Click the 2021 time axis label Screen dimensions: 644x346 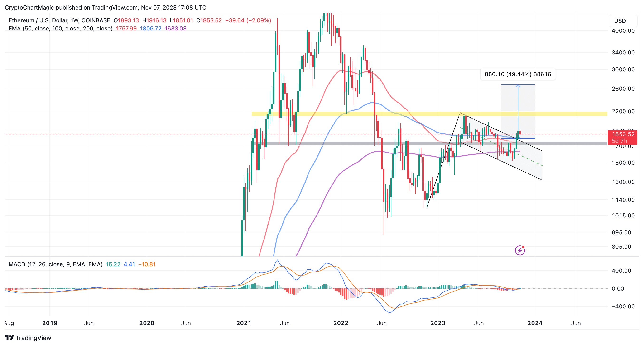tap(244, 323)
